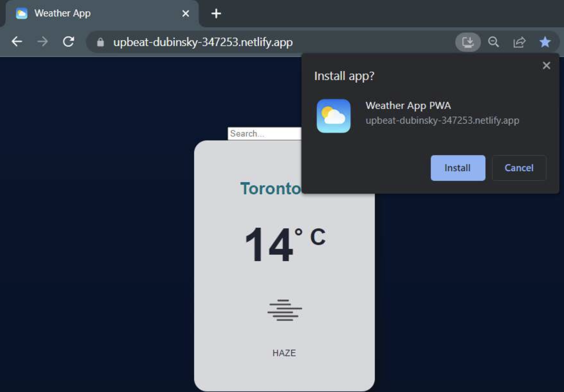The width and height of the screenshot is (564, 392).
Task: Go back to the previous page
Action: (x=17, y=41)
